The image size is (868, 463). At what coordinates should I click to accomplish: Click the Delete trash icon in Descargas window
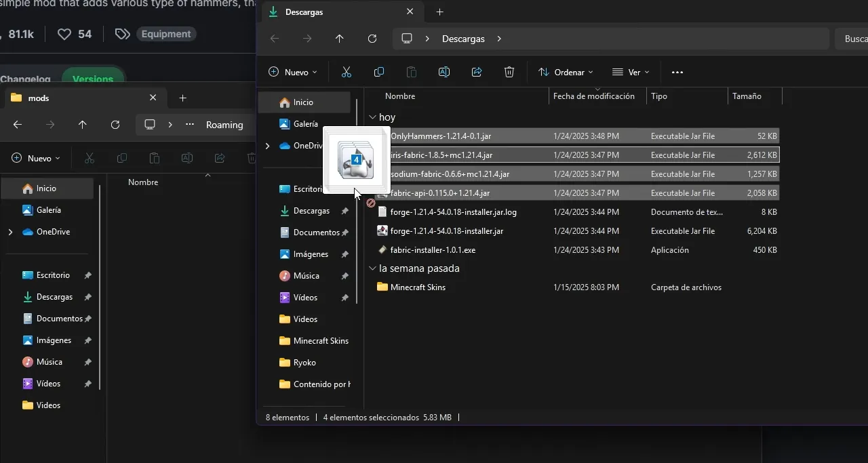coord(509,72)
